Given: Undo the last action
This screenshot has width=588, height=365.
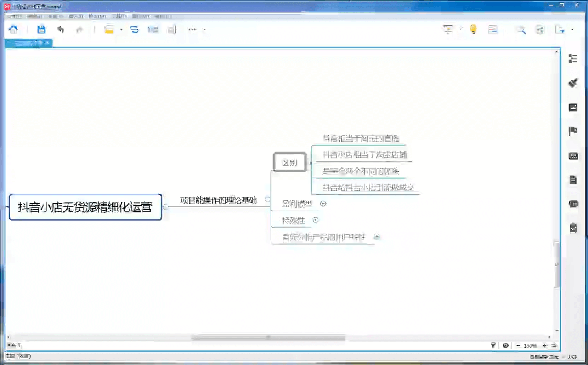Looking at the screenshot, I should click(x=61, y=29).
